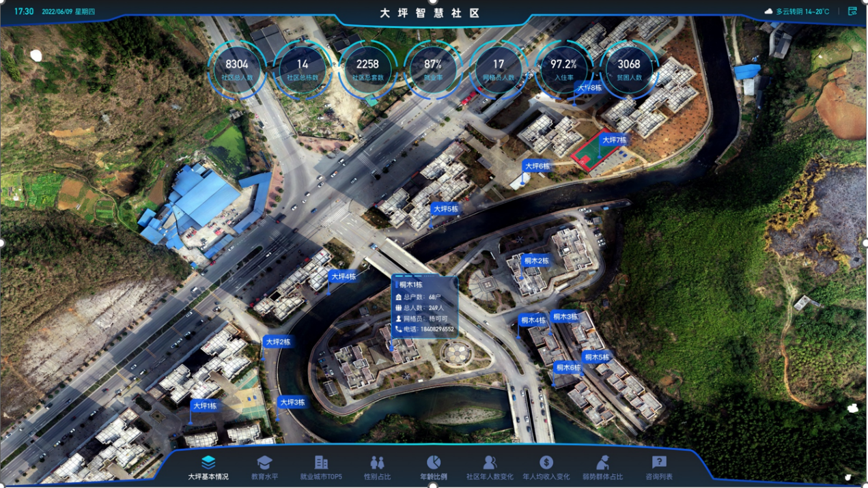868x488 pixels.
Task: Click the cloud weather icon
Action: pyautogui.click(x=768, y=12)
